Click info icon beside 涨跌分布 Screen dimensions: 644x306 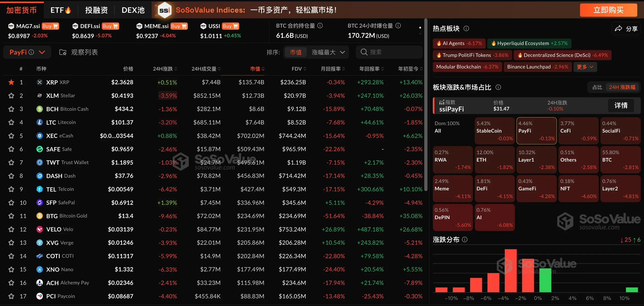click(465, 240)
